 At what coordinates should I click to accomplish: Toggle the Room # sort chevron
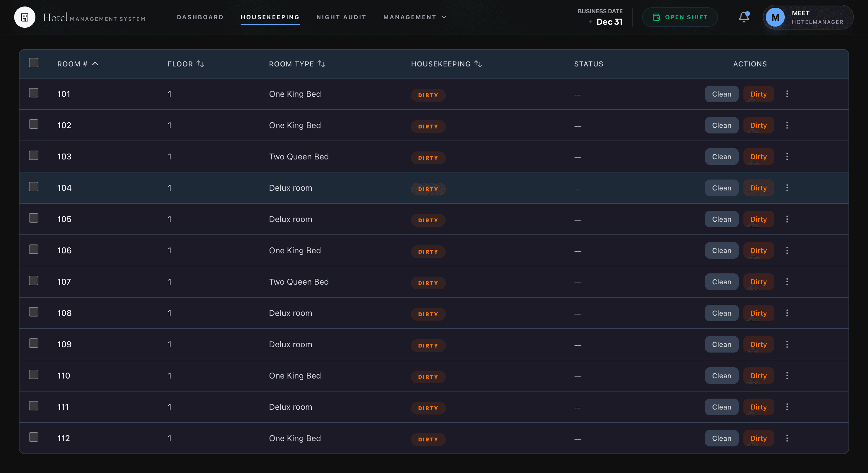coord(95,64)
